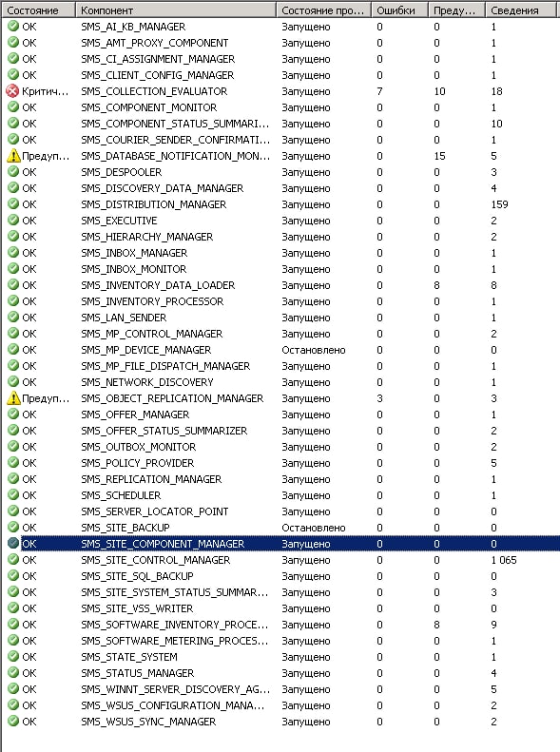
Task: Click OK icon of SMS_EXECUTIVE row
Action: click(13, 221)
